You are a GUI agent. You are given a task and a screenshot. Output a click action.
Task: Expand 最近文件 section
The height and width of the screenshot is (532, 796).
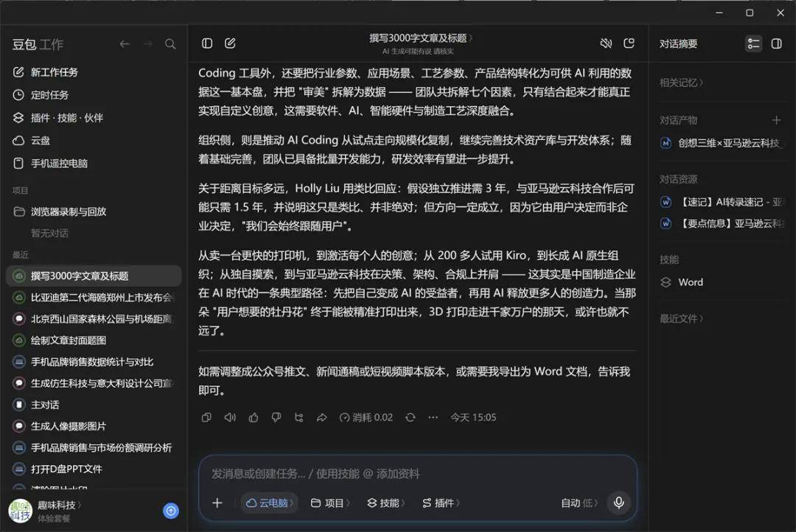[681, 319]
